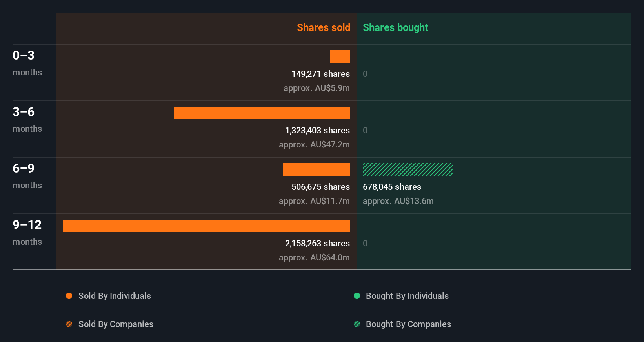Viewport: 644px width, 342px height.
Task: Click the 9–12 months row label
Action: 27,232
